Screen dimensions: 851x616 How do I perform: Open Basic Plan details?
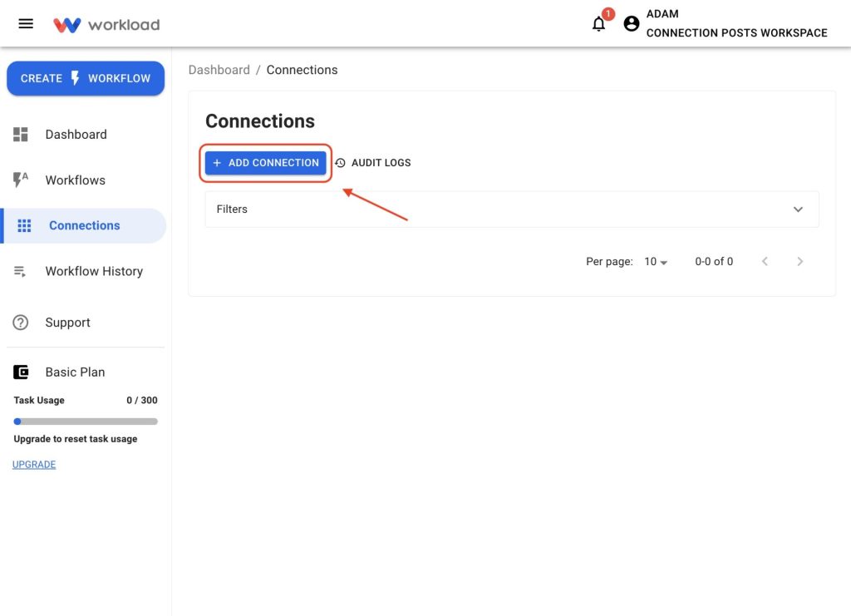[84, 372]
